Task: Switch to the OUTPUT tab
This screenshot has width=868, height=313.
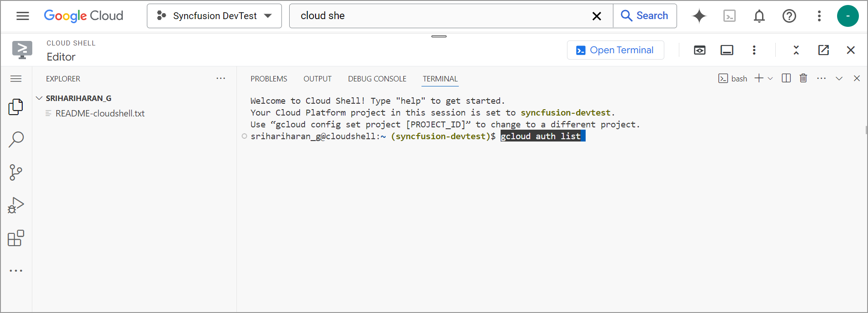Action: [x=317, y=79]
